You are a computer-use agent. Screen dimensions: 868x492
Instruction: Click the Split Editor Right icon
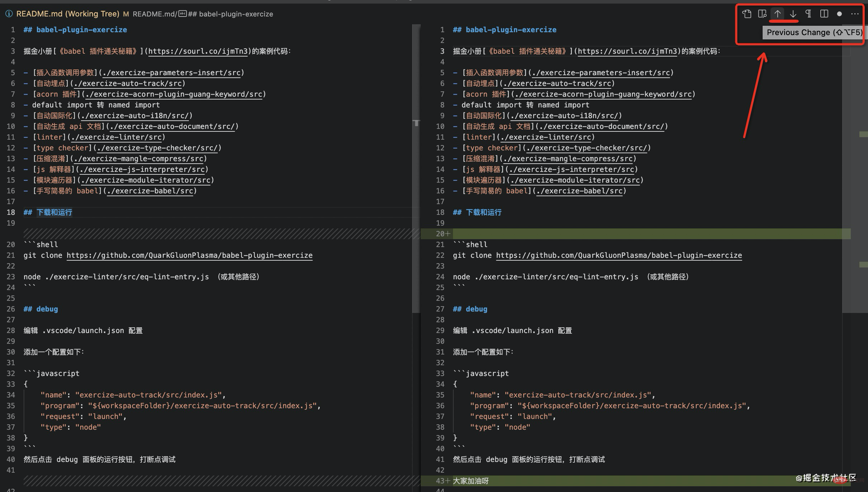(x=824, y=14)
